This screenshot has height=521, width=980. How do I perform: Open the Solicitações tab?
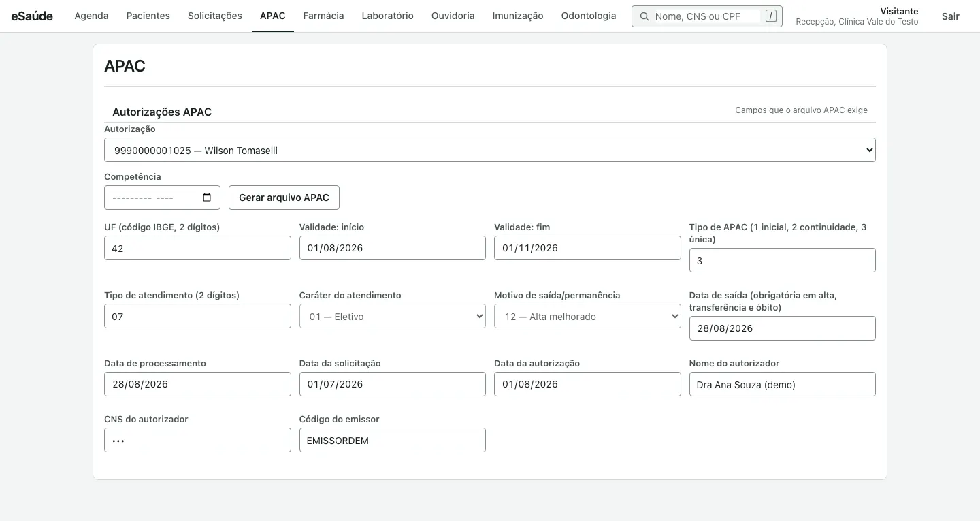point(215,16)
